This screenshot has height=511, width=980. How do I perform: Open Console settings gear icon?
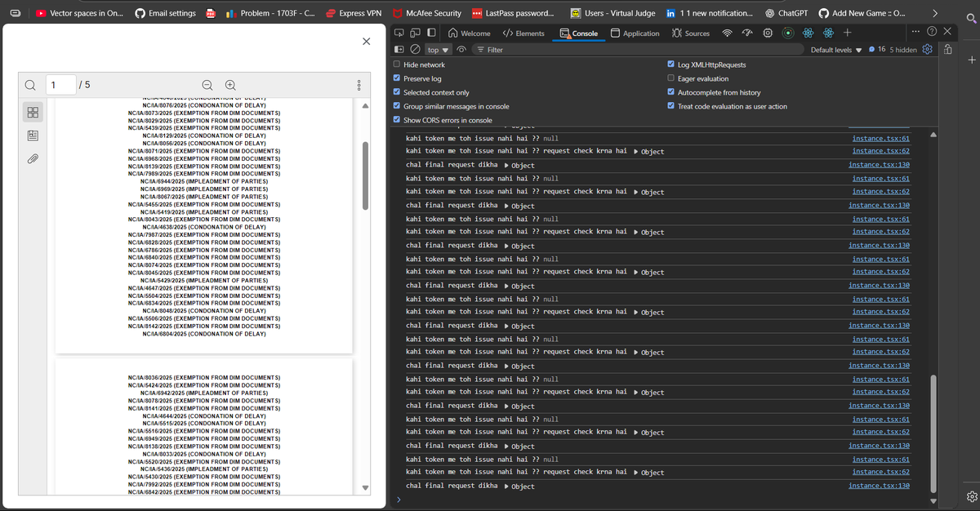(927, 50)
